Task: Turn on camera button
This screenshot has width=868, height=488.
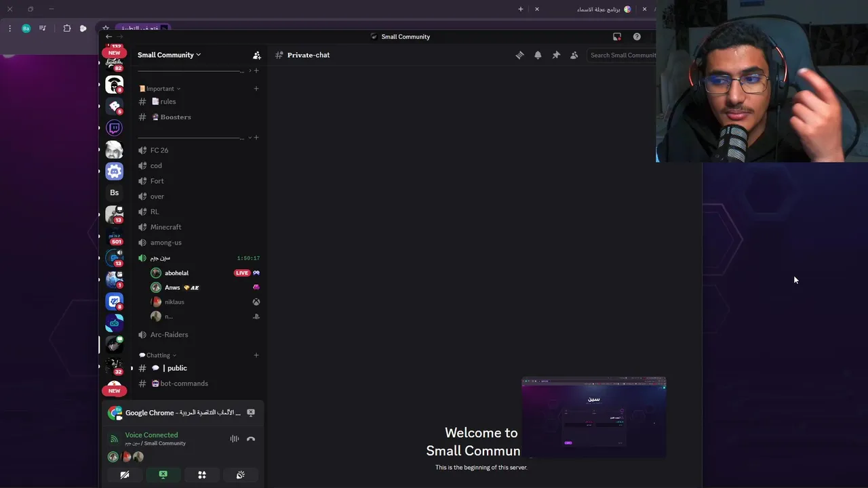Action: [125, 475]
